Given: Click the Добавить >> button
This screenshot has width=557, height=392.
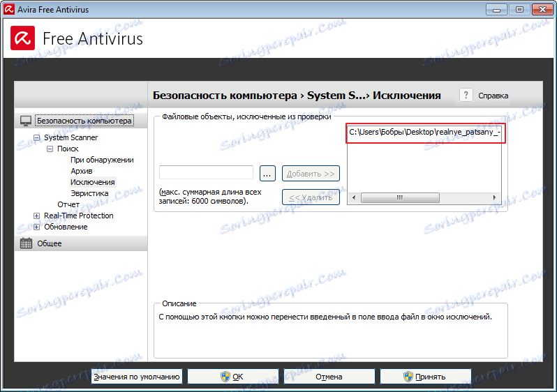Looking at the screenshot, I should point(311,174).
